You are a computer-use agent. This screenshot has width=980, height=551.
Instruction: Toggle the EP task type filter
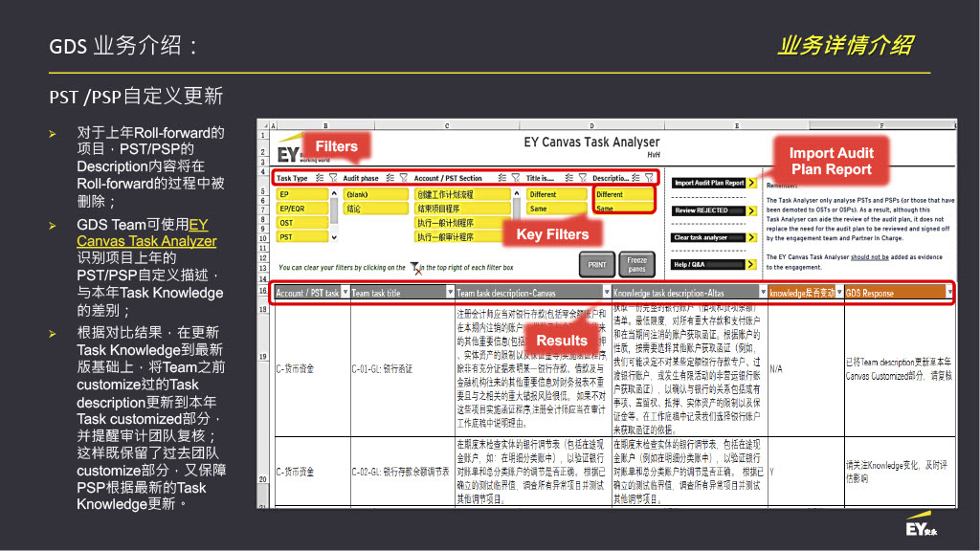click(302, 194)
